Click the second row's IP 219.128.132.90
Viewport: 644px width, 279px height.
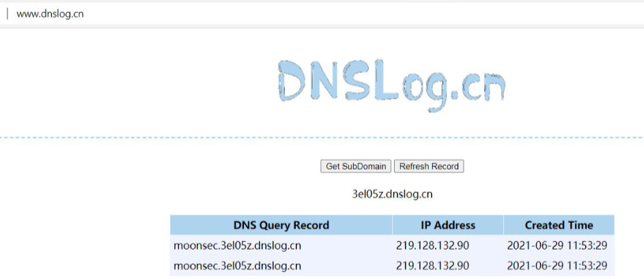[432, 265]
